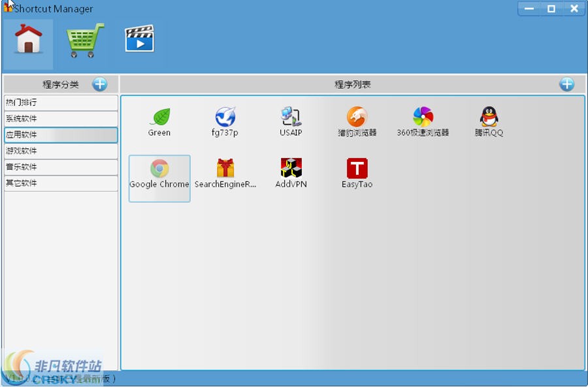Select the 热门排行 category
This screenshot has width=588, height=387.
tap(60, 102)
